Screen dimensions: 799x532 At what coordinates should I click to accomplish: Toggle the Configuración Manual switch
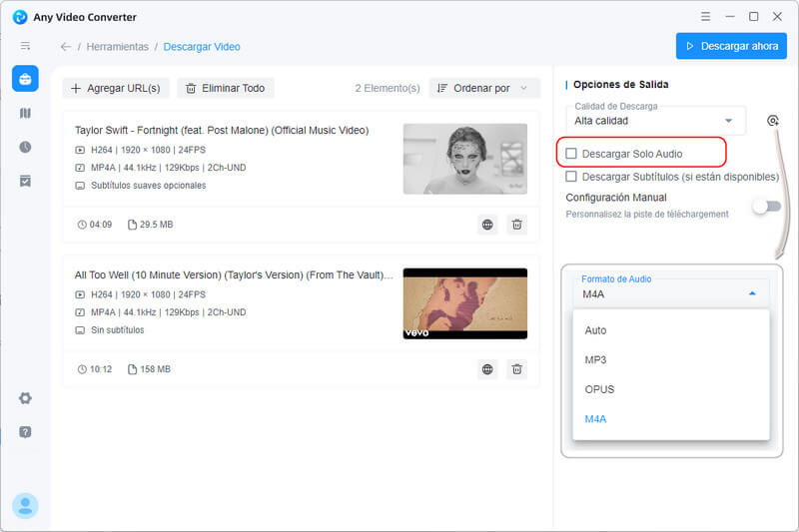coord(767,207)
